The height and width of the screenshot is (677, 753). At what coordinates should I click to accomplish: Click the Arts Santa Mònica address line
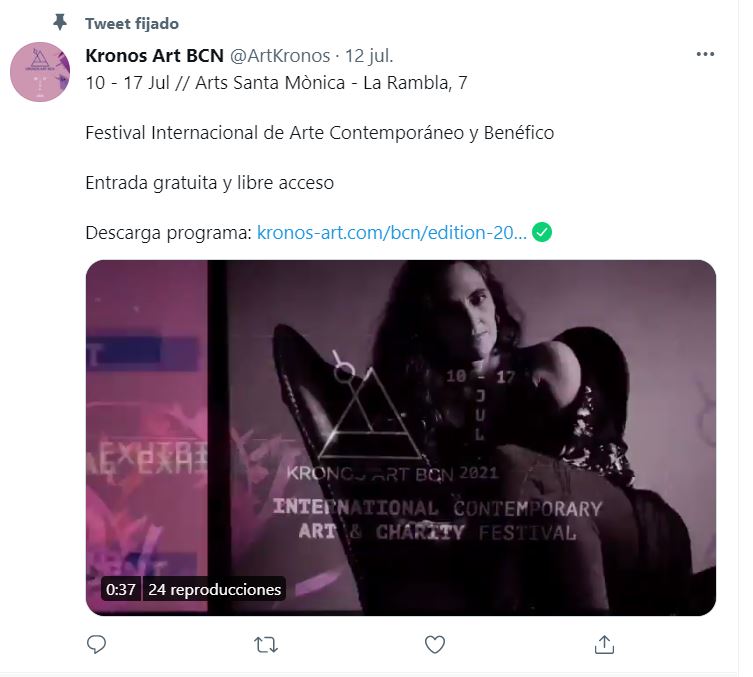click(x=277, y=83)
